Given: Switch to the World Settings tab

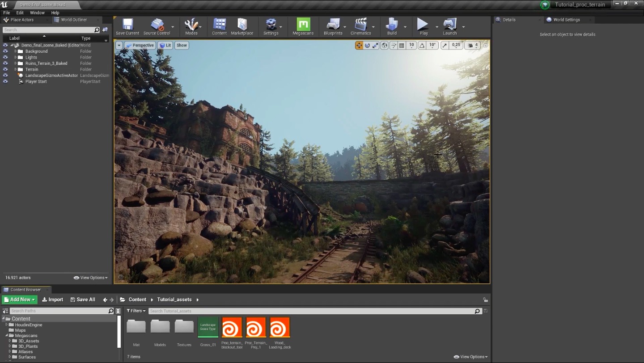Looking at the screenshot, I should [566, 20].
